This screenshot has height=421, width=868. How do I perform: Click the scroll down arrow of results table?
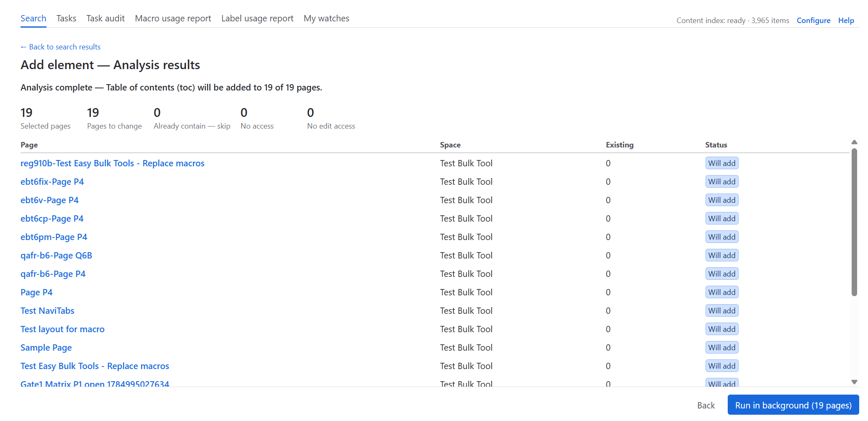[x=854, y=382]
